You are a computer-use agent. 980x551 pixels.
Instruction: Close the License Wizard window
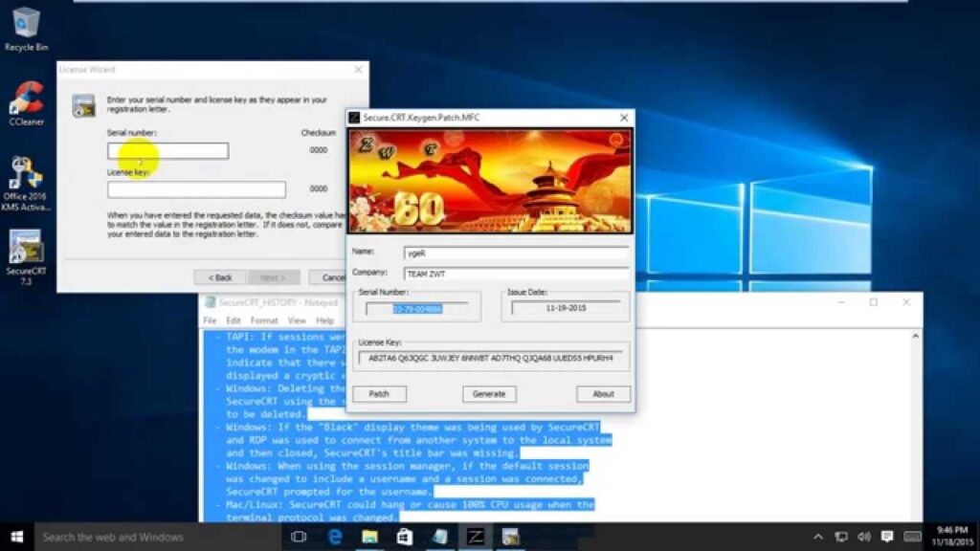(x=358, y=69)
